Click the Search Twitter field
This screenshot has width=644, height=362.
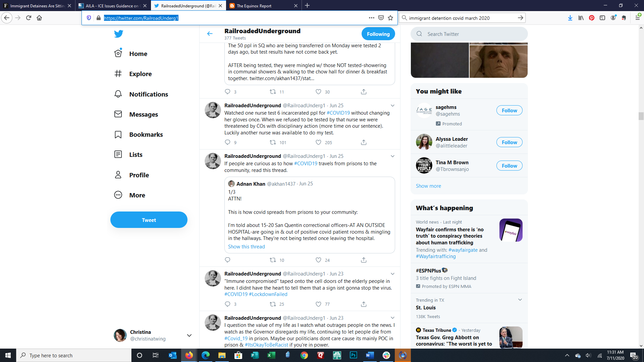coord(469,34)
